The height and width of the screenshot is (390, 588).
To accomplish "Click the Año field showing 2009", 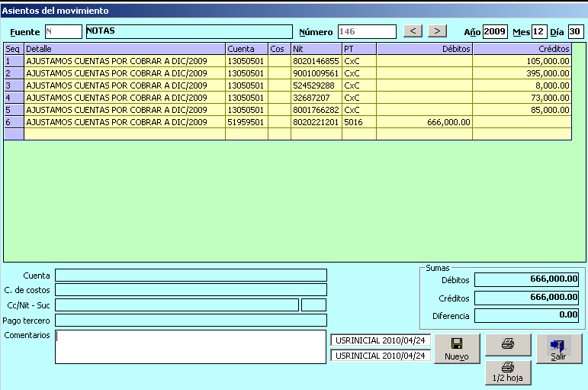I will click(x=495, y=31).
